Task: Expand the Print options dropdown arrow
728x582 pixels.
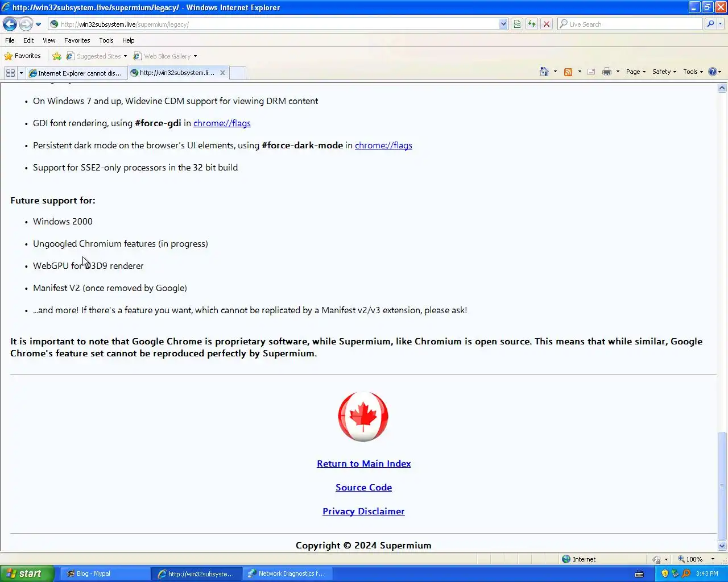Action: [x=618, y=72]
